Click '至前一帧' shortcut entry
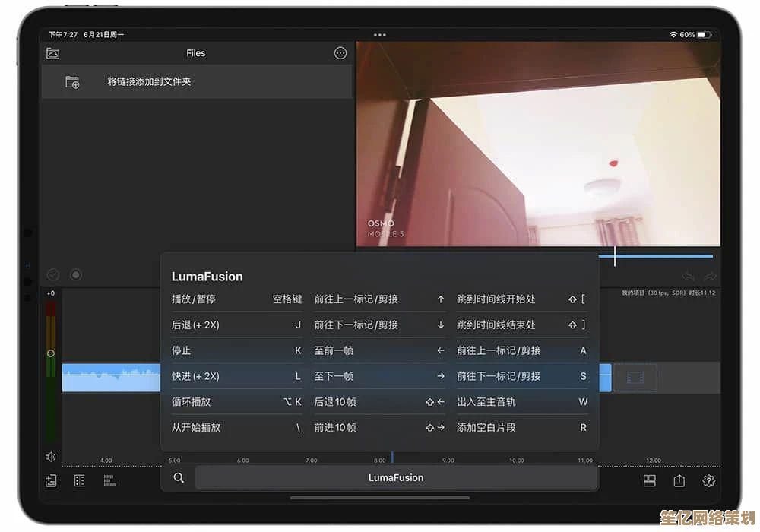The width and height of the screenshot is (760, 532). click(x=379, y=350)
